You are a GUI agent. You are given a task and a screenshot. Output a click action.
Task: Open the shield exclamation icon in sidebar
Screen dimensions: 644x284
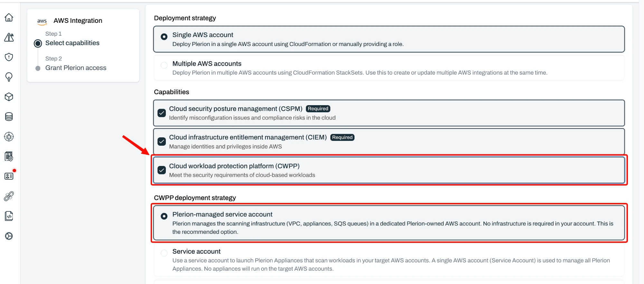click(x=9, y=57)
